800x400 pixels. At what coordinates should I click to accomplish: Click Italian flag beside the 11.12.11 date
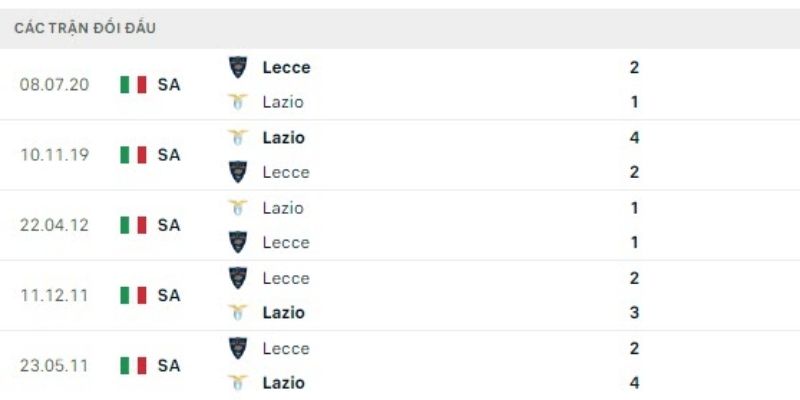click(x=133, y=295)
